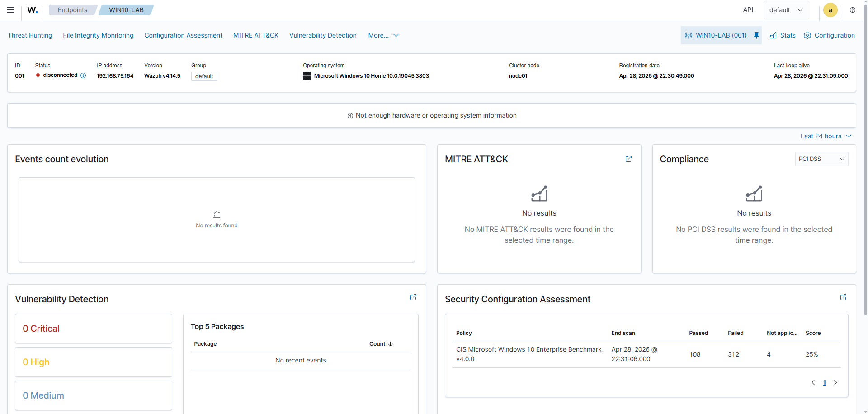Go to next SCA table page
The height and width of the screenshot is (414, 868).
pyautogui.click(x=835, y=382)
